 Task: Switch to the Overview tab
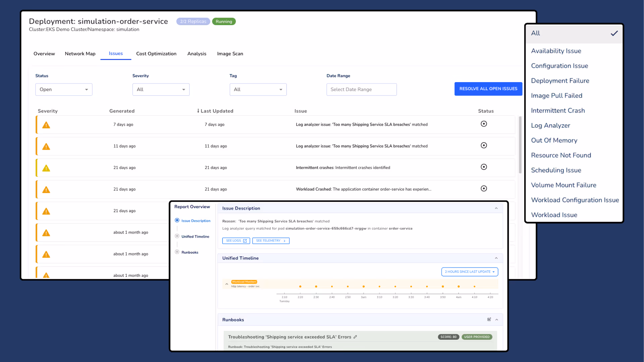coord(44,54)
